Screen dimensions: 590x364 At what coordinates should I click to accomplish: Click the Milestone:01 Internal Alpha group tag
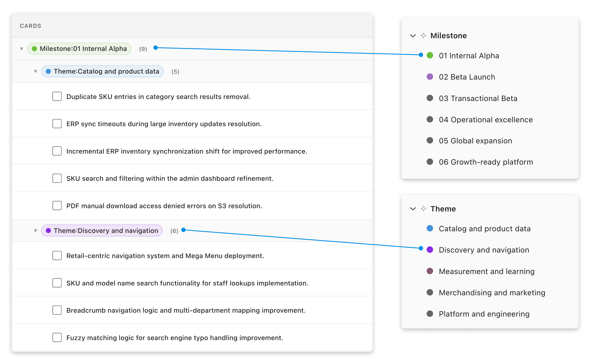pyautogui.click(x=79, y=49)
